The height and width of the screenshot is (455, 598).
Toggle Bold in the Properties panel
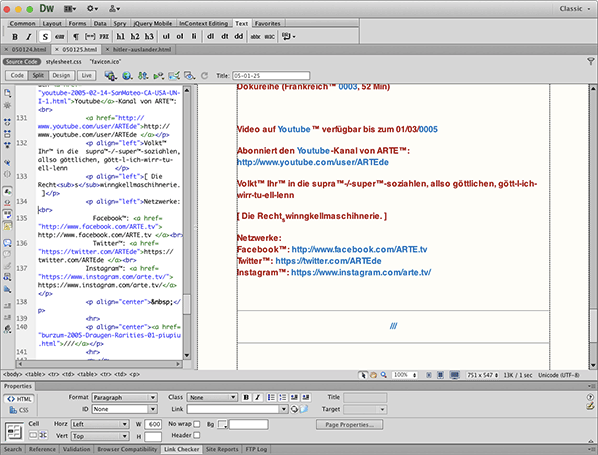click(x=246, y=397)
